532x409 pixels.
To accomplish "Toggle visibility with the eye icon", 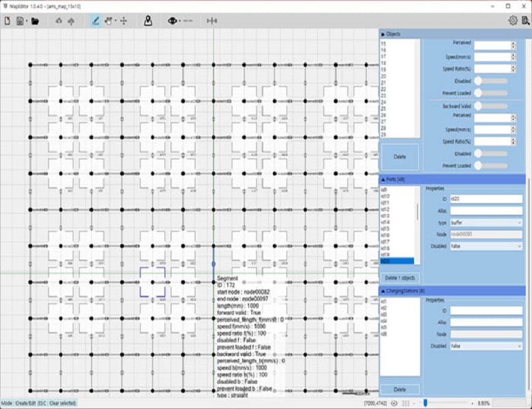I will coord(172,21).
